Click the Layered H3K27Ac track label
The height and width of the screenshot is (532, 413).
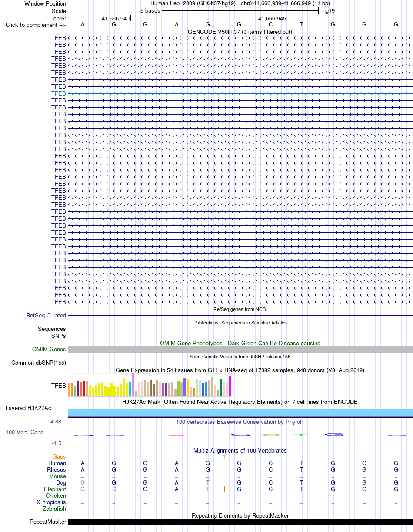pyautogui.click(x=28, y=408)
